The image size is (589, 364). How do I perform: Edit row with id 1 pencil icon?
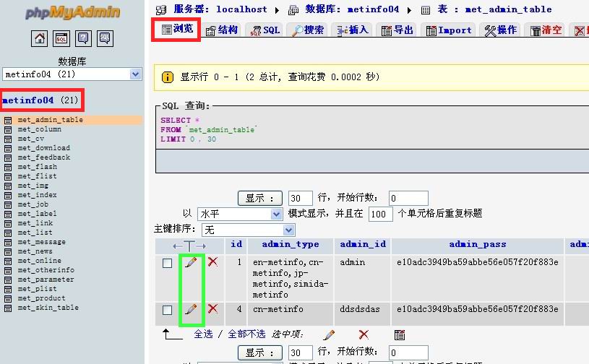[x=191, y=262]
